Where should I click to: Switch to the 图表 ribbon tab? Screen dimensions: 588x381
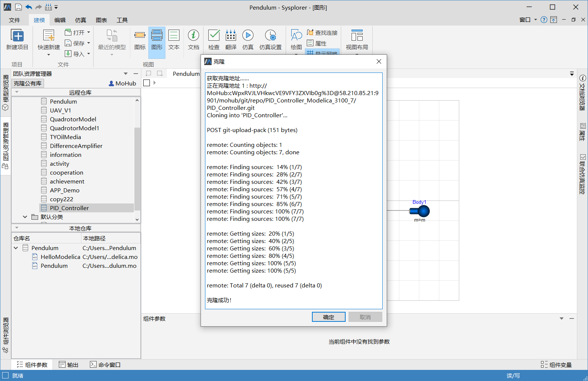[x=101, y=20]
